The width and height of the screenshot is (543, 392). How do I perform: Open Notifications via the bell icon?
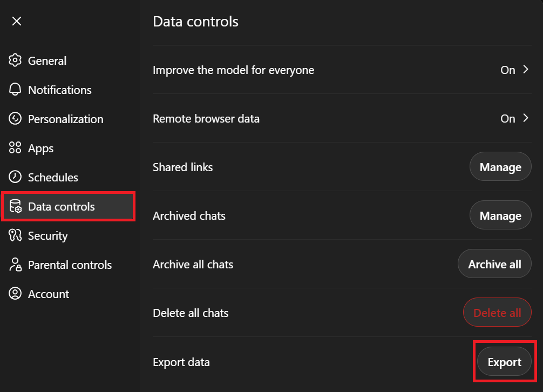16,90
